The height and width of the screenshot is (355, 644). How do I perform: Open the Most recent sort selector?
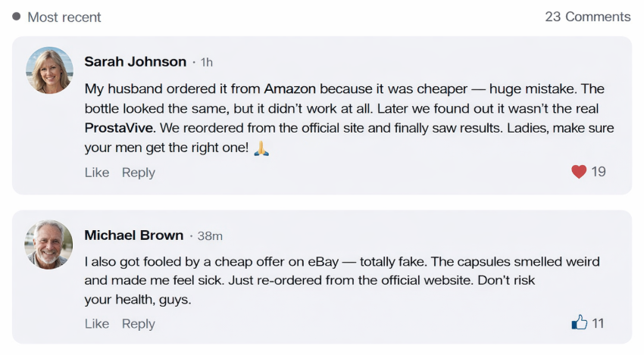[x=64, y=17]
